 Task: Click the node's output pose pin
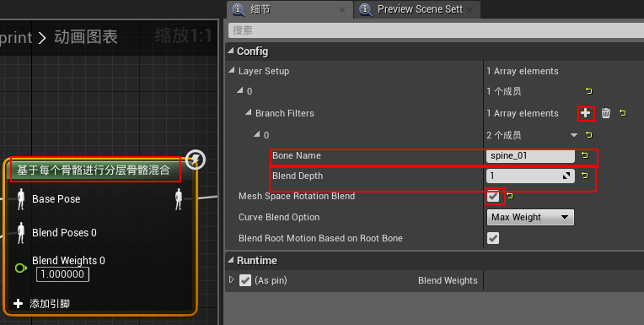[x=178, y=199]
